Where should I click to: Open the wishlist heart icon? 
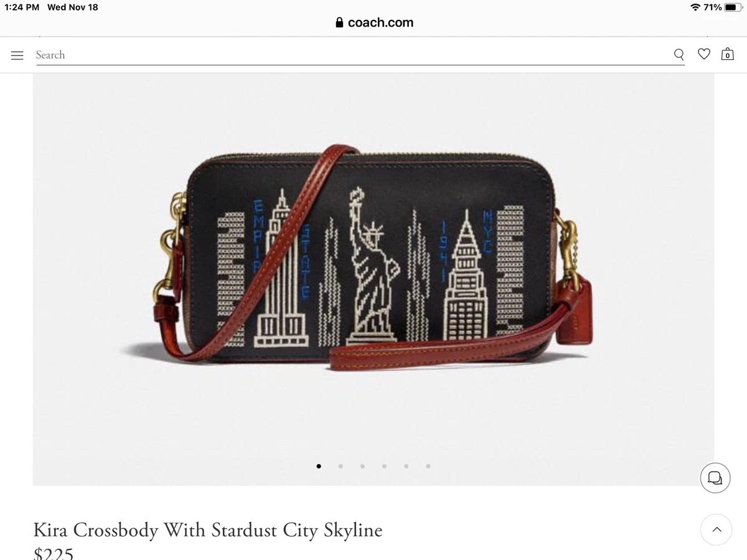click(x=704, y=54)
